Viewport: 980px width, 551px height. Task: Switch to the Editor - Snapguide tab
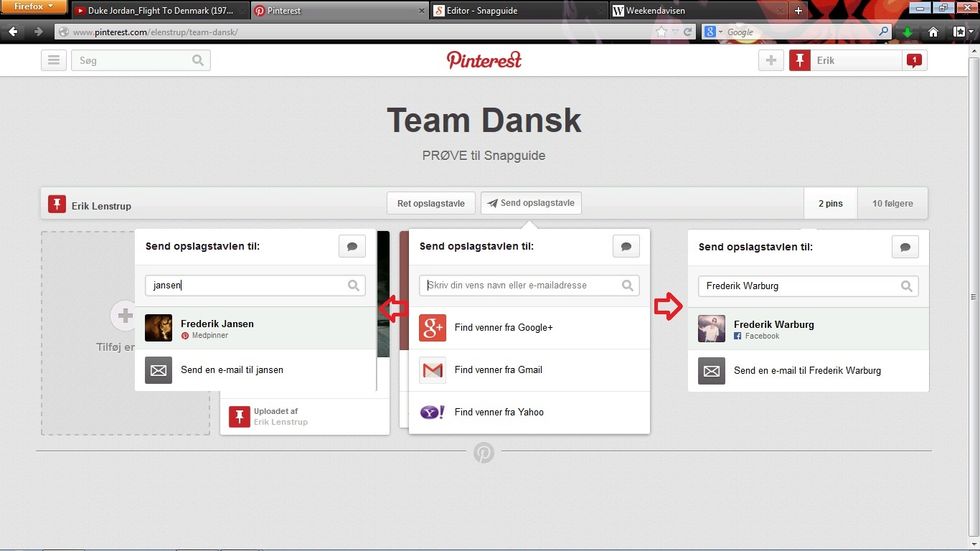coord(519,11)
